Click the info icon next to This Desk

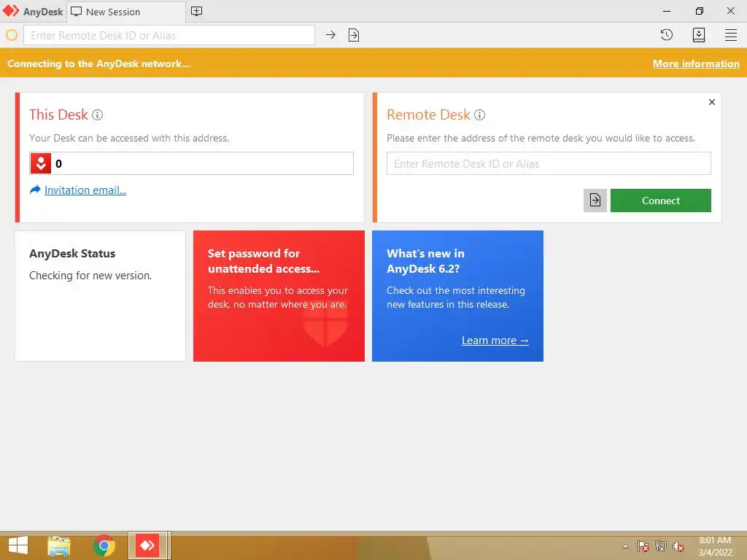[x=97, y=114]
